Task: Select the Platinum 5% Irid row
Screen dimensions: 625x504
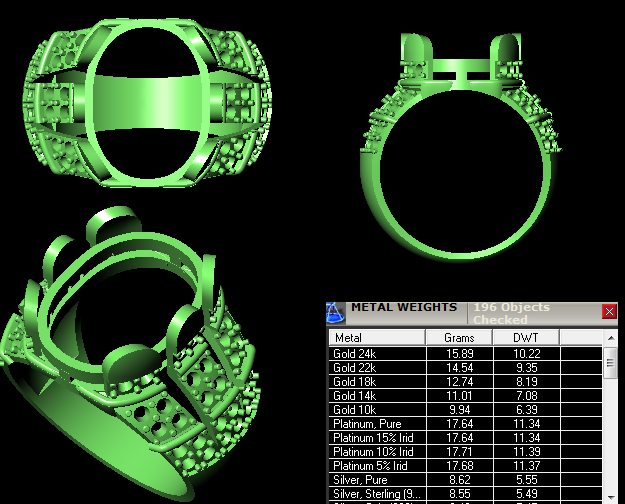Action: [x=465, y=465]
